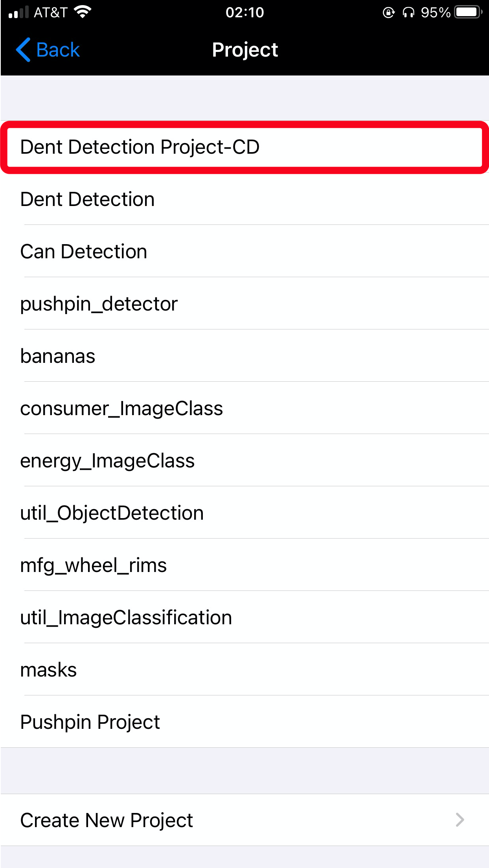Image resolution: width=489 pixels, height=868 pixels.
Task: Select the bananas project
Action: 244,356
